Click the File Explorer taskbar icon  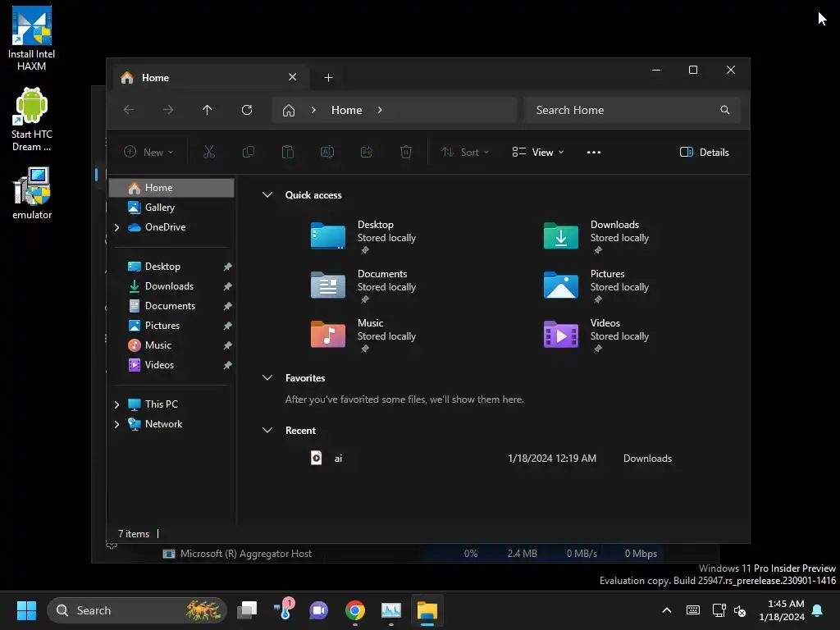427,610
